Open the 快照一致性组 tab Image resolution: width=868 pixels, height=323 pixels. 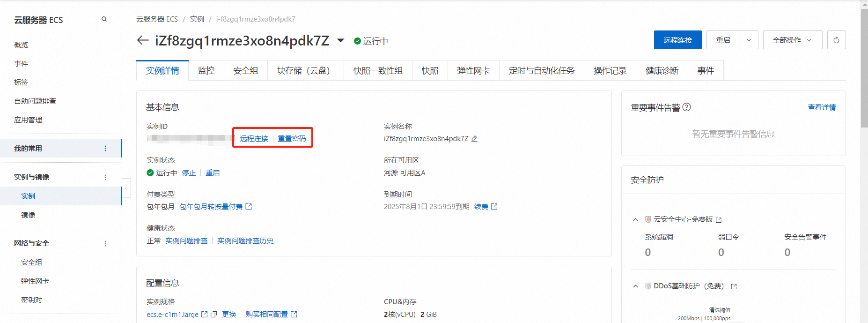point(378,70)
